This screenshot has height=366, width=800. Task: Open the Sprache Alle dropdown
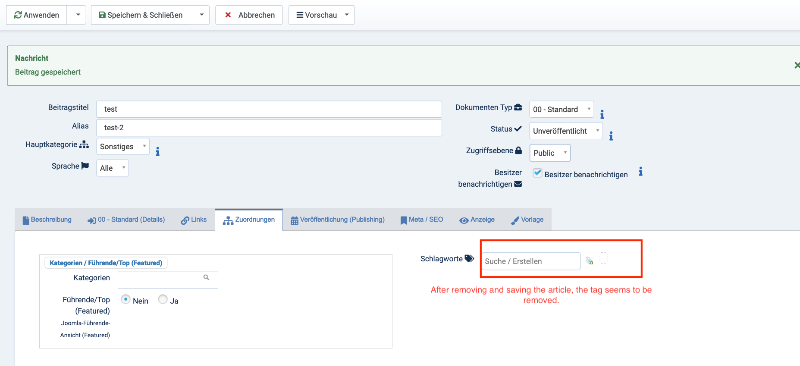[x=113, y=168]
